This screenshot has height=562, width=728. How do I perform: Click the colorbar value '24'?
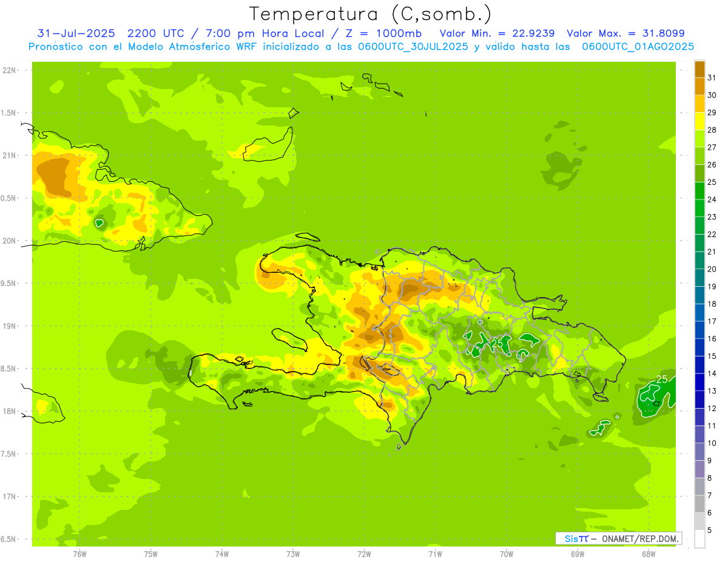point(712,199)
